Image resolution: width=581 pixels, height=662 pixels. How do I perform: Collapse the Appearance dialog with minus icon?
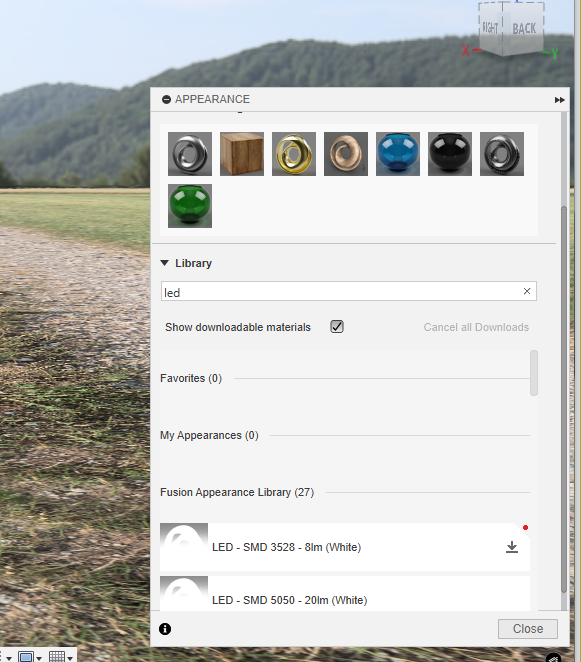pos(166,99)
